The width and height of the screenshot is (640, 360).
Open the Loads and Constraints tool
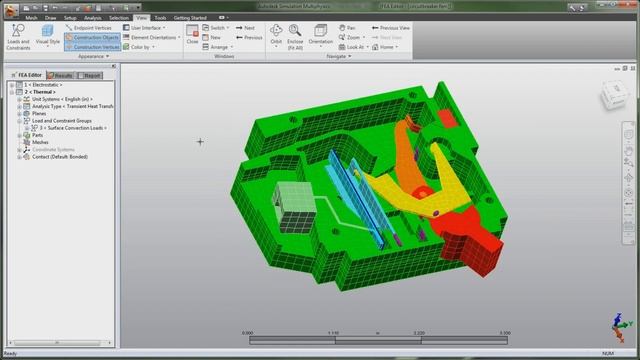point(18,37)
